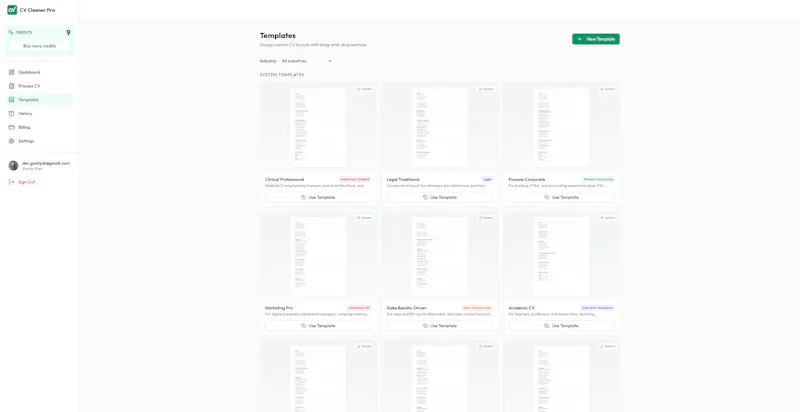The height and width of the screenshot is (412, 800).
Task: Click the "SYSTEM TEMPLATES" section heading
Action: point(282,75)
